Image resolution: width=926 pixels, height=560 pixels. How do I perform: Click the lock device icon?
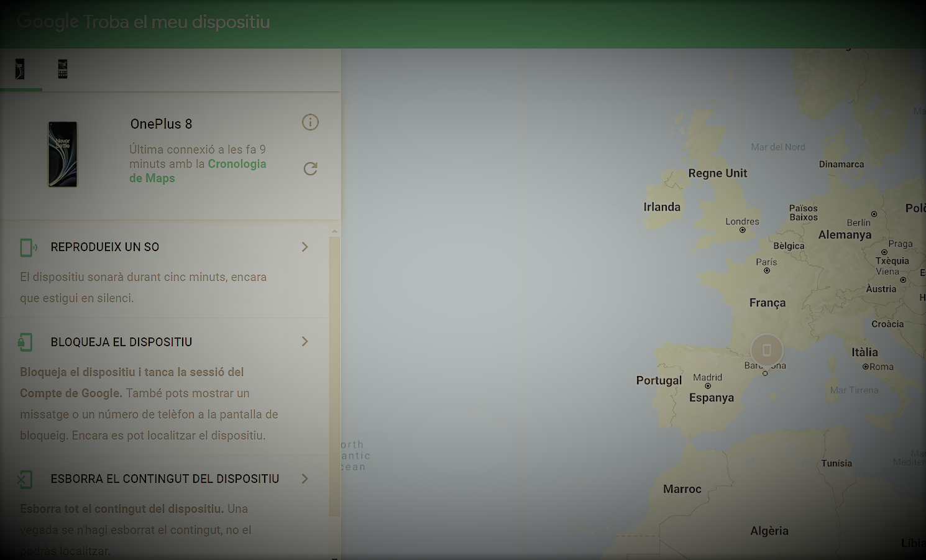(x=25, y=342)
